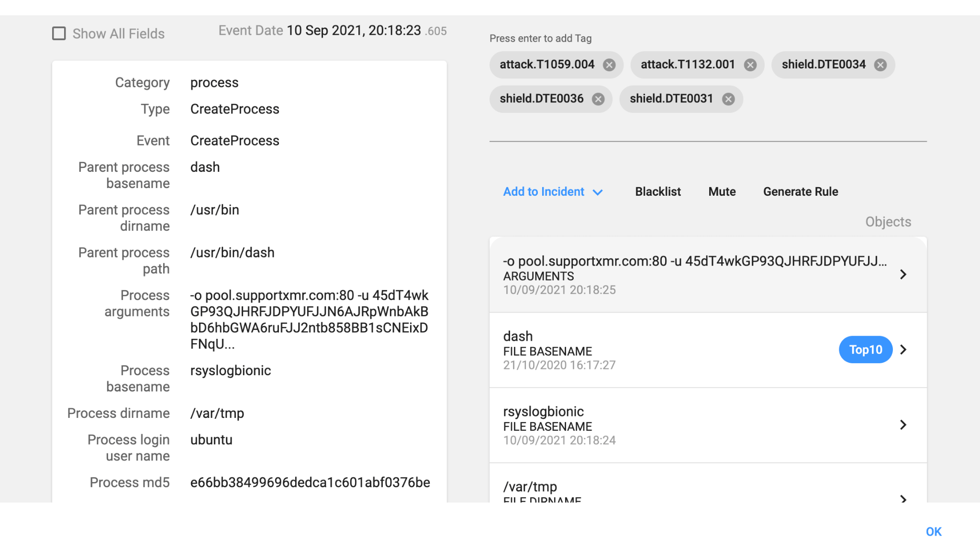The width and height of the screenshot is (980, 560).
Task: Open the Add to Incident dropdown
Action: coord(553,191)
